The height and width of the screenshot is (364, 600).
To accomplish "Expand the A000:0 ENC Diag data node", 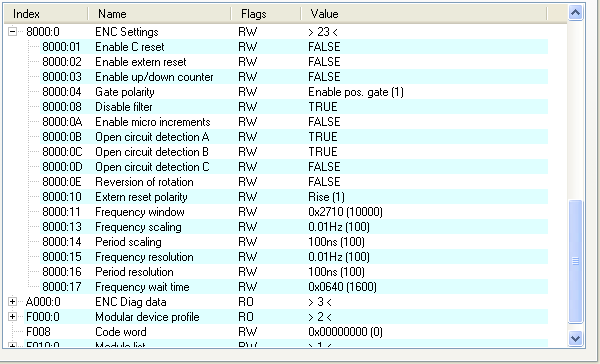I will coord(12,302).
